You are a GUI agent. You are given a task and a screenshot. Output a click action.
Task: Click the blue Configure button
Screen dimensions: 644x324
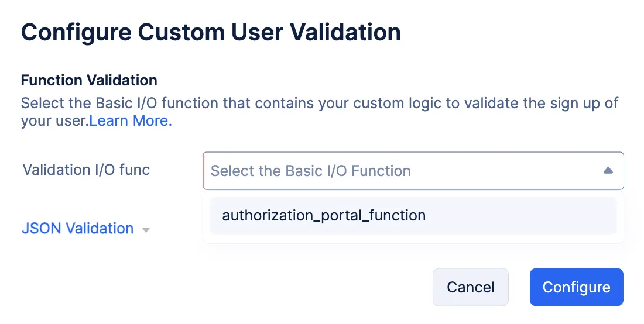576,287
